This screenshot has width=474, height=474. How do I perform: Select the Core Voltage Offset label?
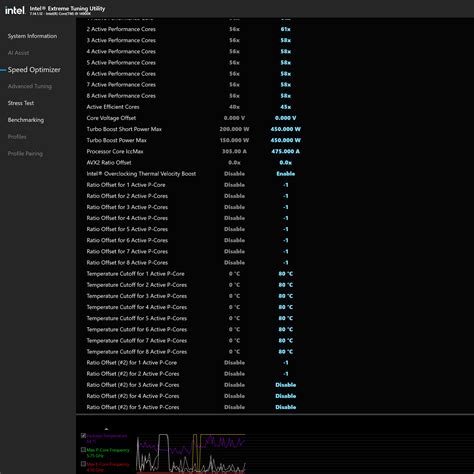click(x=111, y=118)
